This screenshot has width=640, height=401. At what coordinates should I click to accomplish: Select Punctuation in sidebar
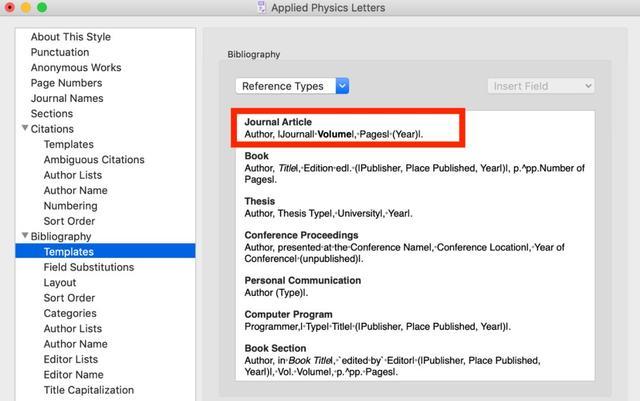coord(60,52)
